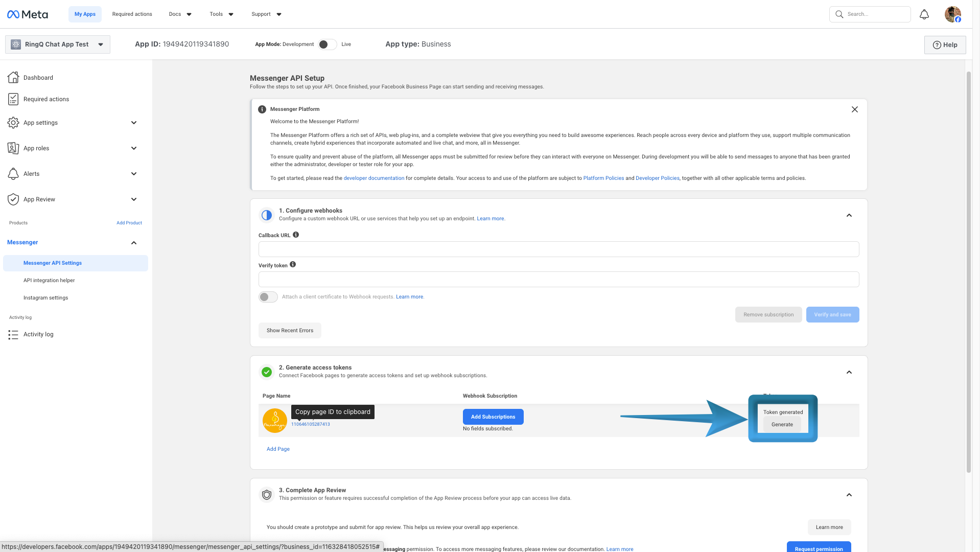Click the App settings gear icon
Viewport: 980px width, 552px height.
(13, 123)
